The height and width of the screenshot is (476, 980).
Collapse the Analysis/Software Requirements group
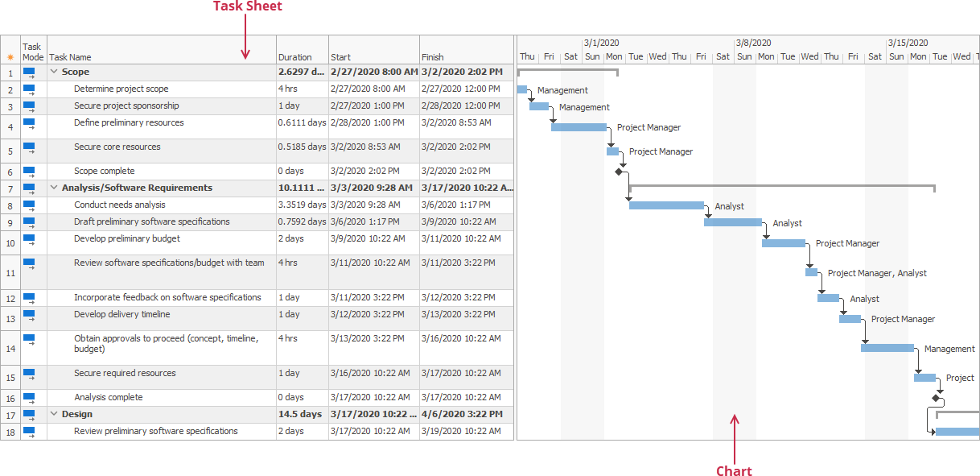(x=53, y=187)
